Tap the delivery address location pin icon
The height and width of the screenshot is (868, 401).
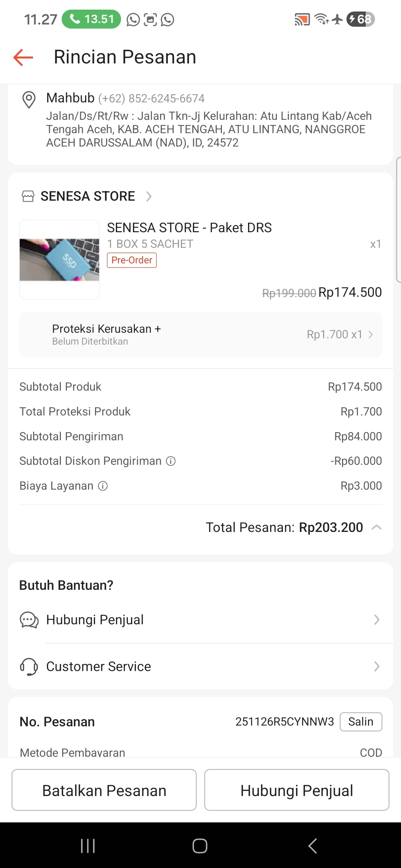pos(29,99)
